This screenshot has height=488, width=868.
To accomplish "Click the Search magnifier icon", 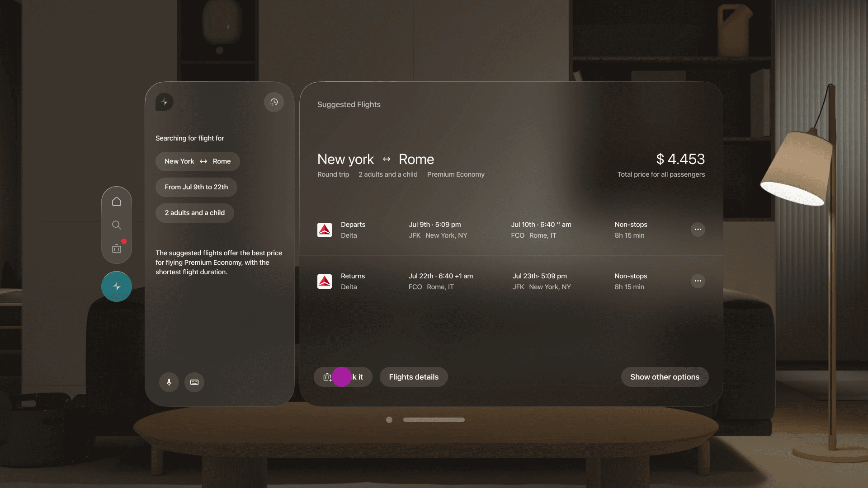I will pyautogui.click(x=117, y=225).
